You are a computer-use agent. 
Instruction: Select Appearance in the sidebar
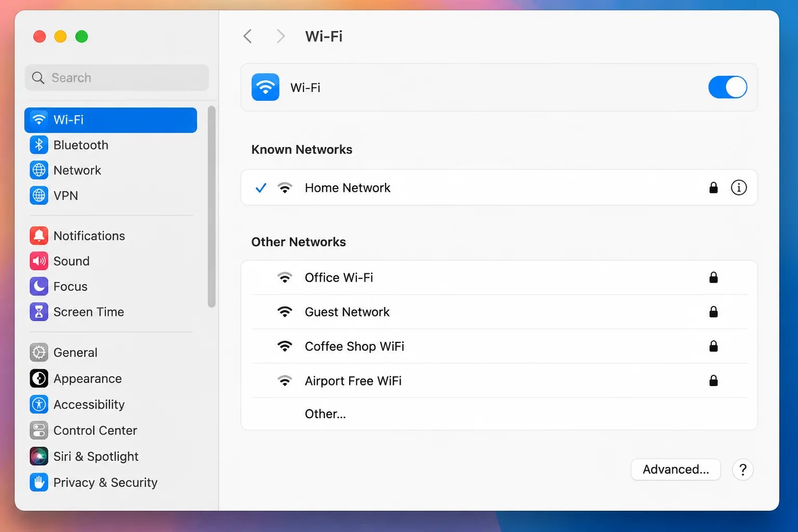pos(111,379)
